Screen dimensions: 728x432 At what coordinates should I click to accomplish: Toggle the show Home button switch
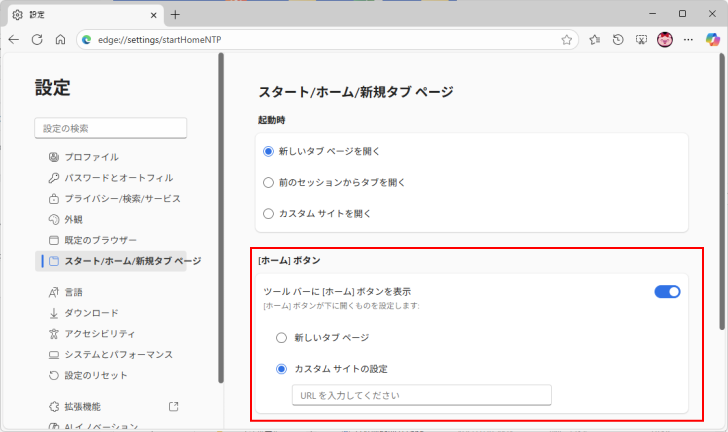pos(667,291)
